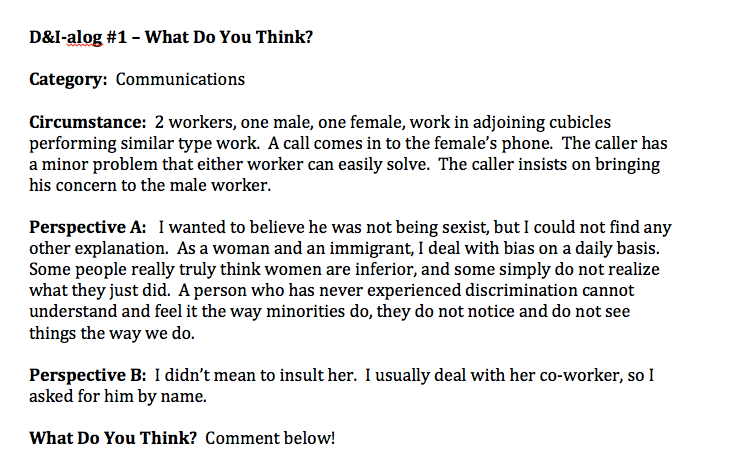This screenshot has height=459, width=743.
Task: Click the word 'Communications'
Action: [180, 79]
